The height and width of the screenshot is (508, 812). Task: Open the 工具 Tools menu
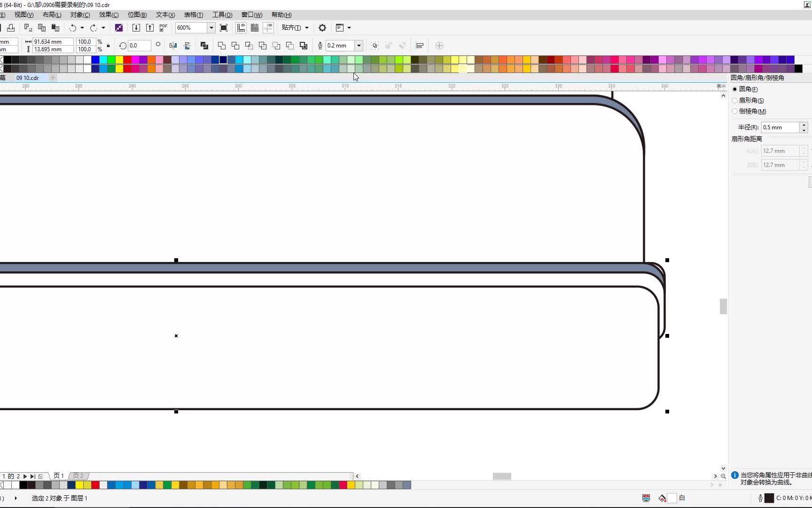222,15
